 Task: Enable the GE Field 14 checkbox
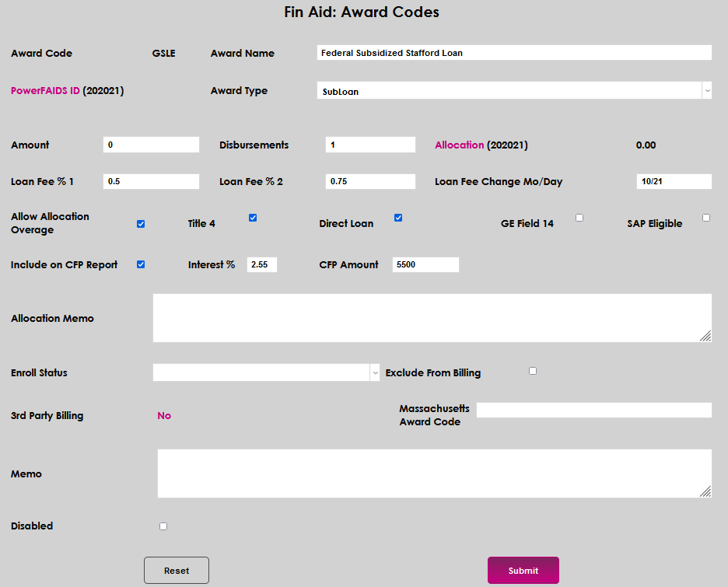pos(579,218)
